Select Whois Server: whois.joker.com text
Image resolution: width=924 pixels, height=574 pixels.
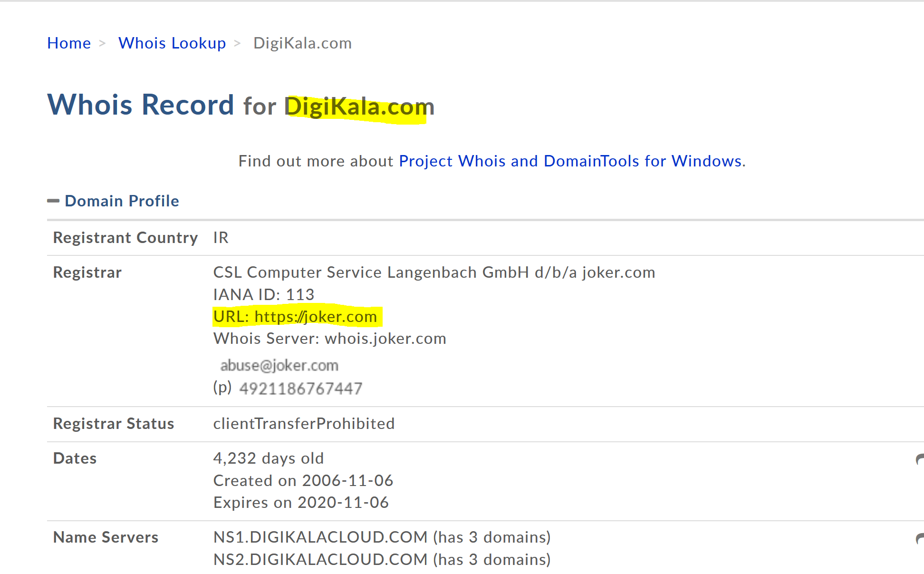pyautogui.click(x=330, y=339)
